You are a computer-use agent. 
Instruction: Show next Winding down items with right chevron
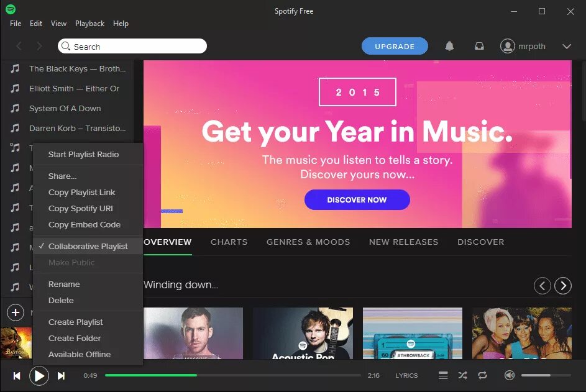(x=563, y=286)
